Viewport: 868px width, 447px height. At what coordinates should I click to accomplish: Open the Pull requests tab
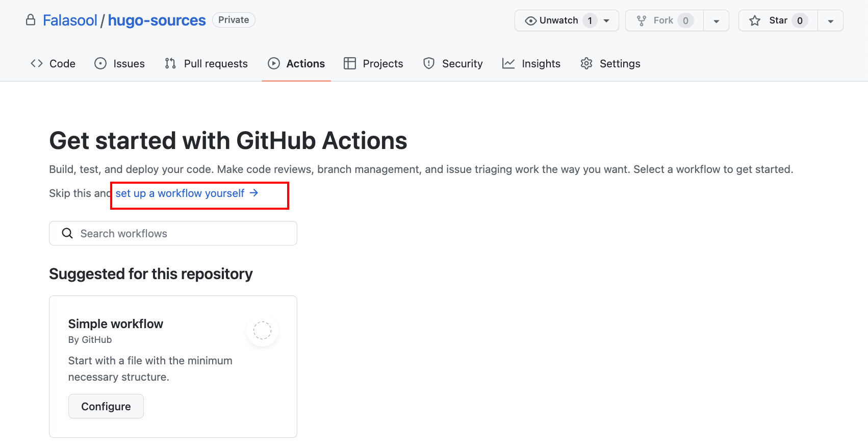click(206, 63)
